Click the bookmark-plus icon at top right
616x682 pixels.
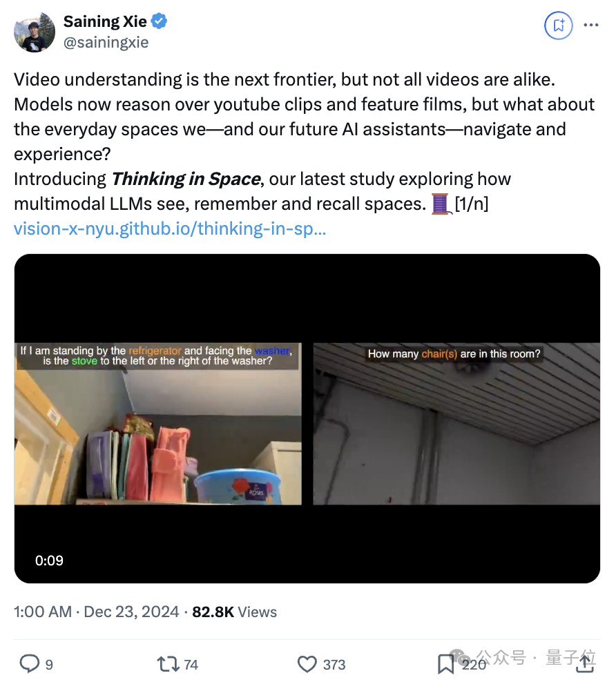[x=558, y=26]
